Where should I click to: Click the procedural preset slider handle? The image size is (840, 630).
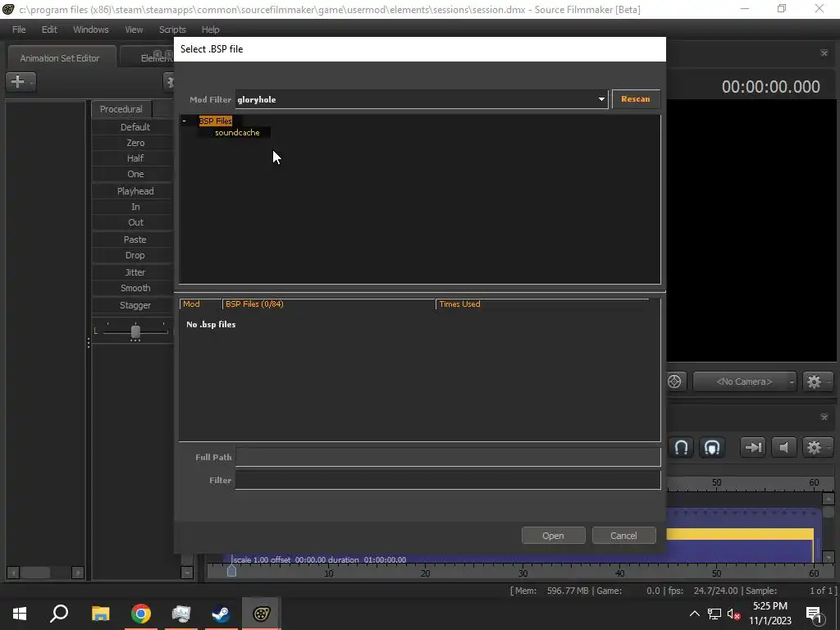135,331
